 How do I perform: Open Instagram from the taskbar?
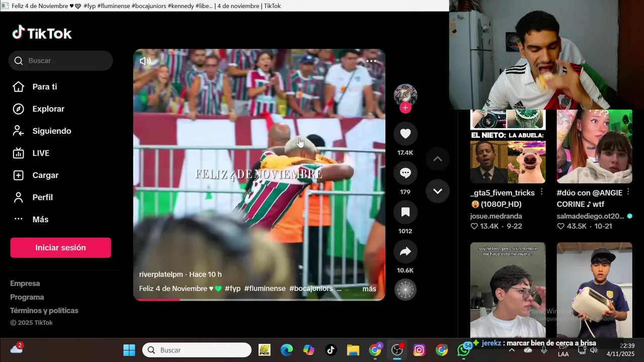point(419,350)
